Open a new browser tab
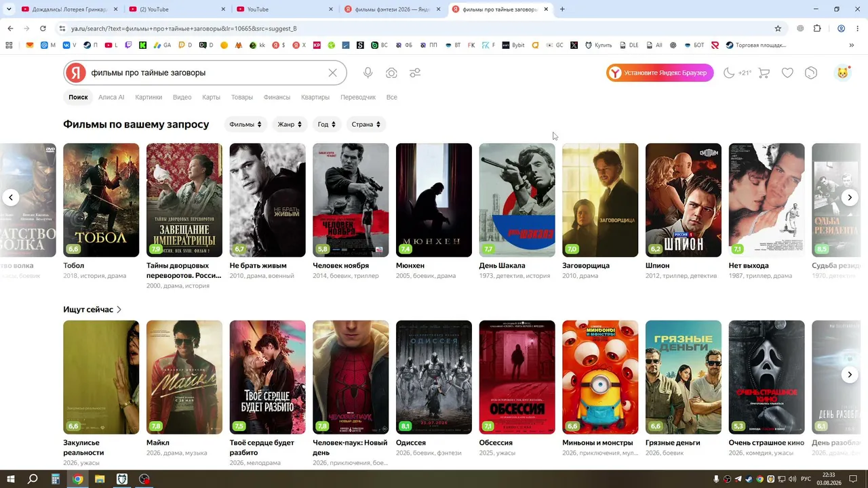Viewport: 868px width, 488px height. [562, 9]
